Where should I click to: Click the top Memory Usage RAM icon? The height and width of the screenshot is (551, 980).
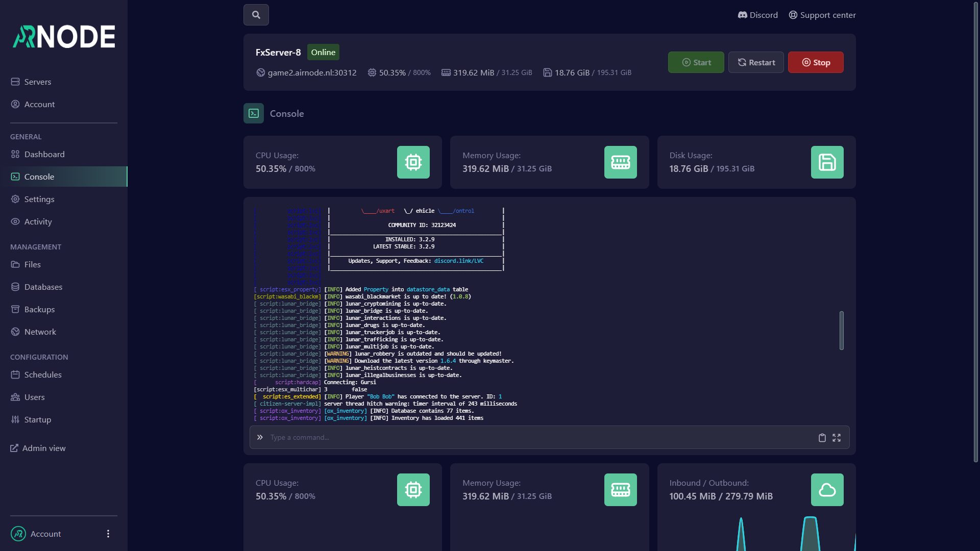tap(621, 162)
